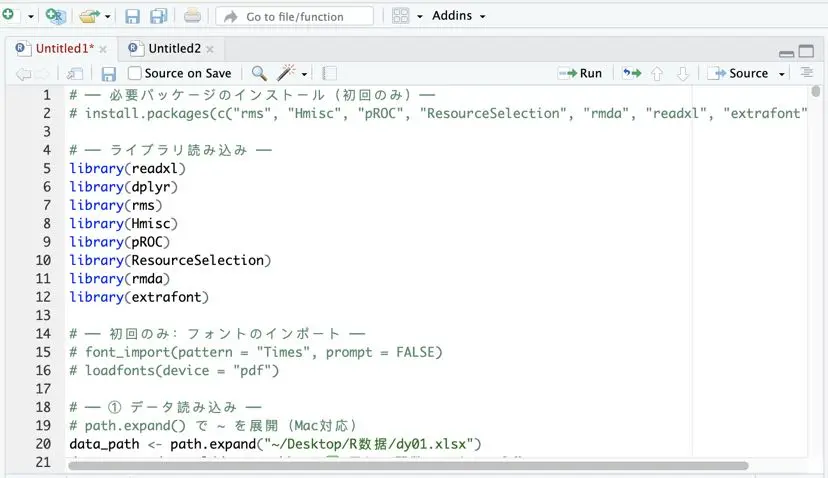
Task: Go to previous section up arrow
Action: pos(656,74)
